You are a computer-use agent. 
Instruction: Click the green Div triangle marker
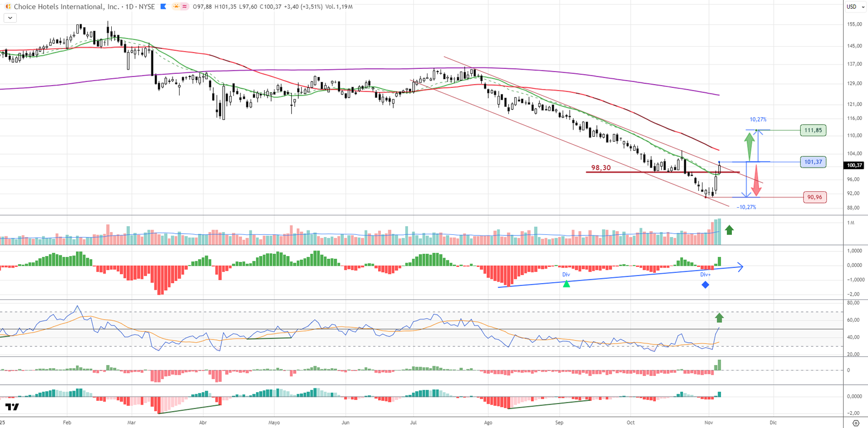566,283
